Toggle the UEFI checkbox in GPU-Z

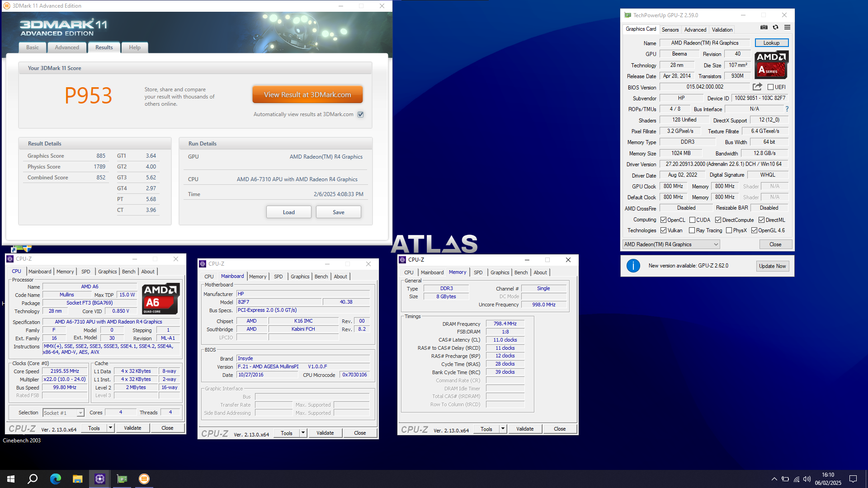click(x=770, y=87)
